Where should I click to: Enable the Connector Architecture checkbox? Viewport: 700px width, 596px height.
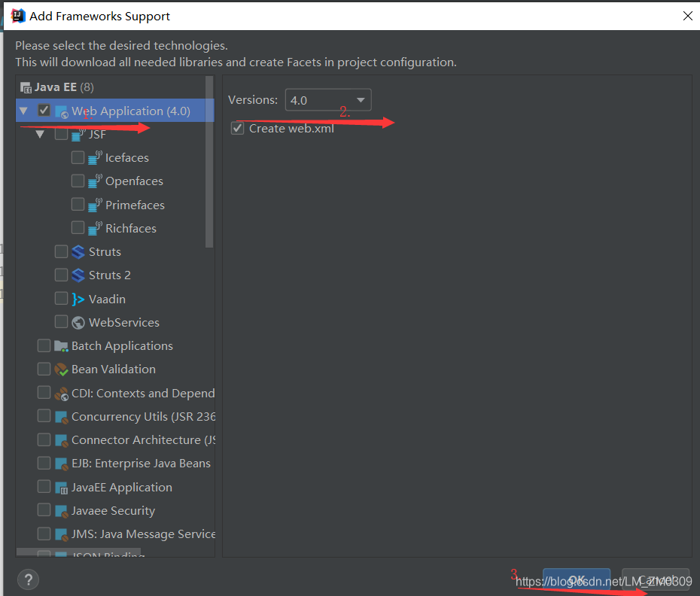pos(44,439)
